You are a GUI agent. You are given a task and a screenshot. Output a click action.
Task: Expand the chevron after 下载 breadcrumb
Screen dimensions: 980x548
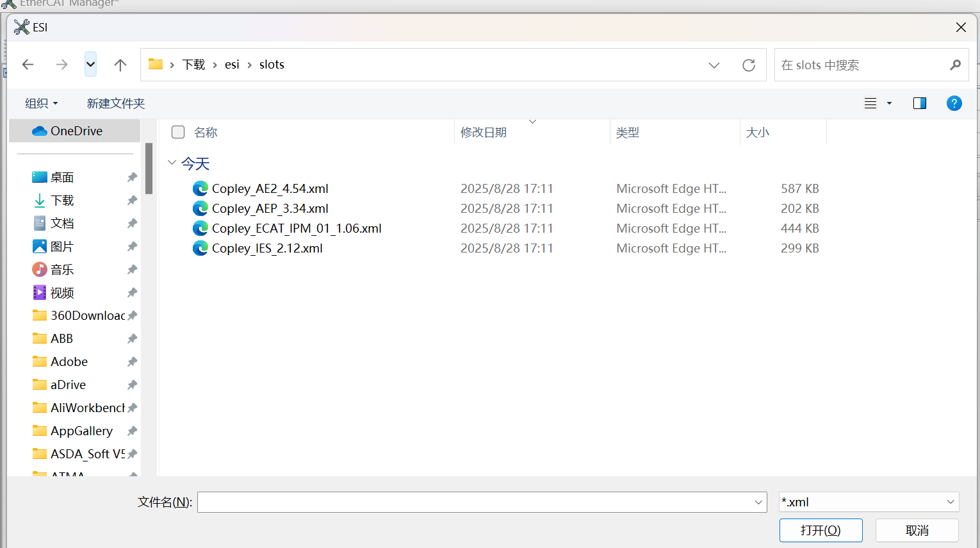[x=215, y=65]
